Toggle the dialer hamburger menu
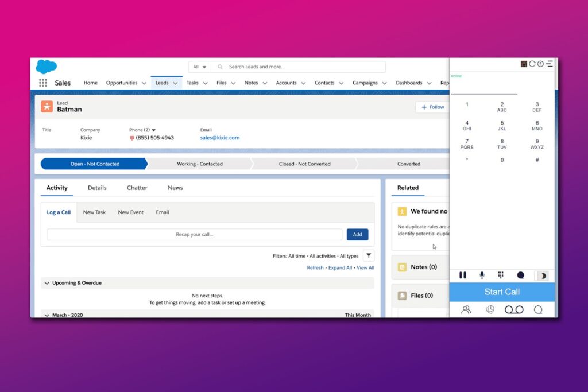588x392 pixels. (x=550, y=64)
